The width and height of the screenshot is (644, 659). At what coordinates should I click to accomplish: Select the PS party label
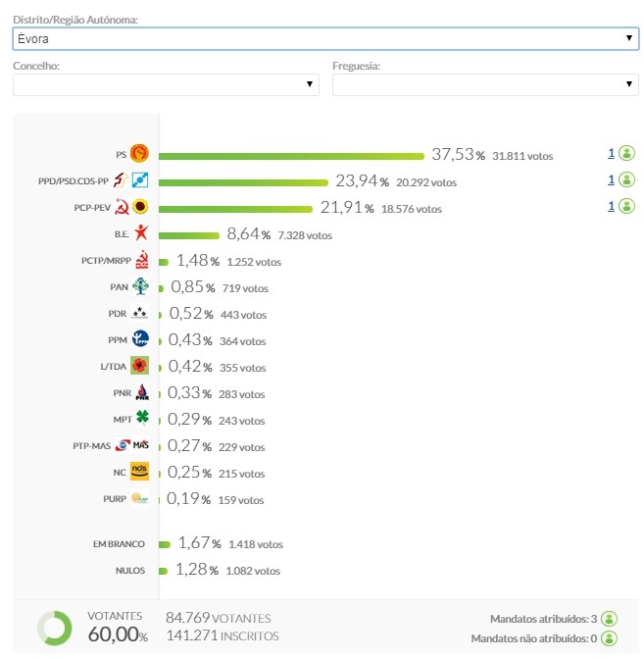121,155
